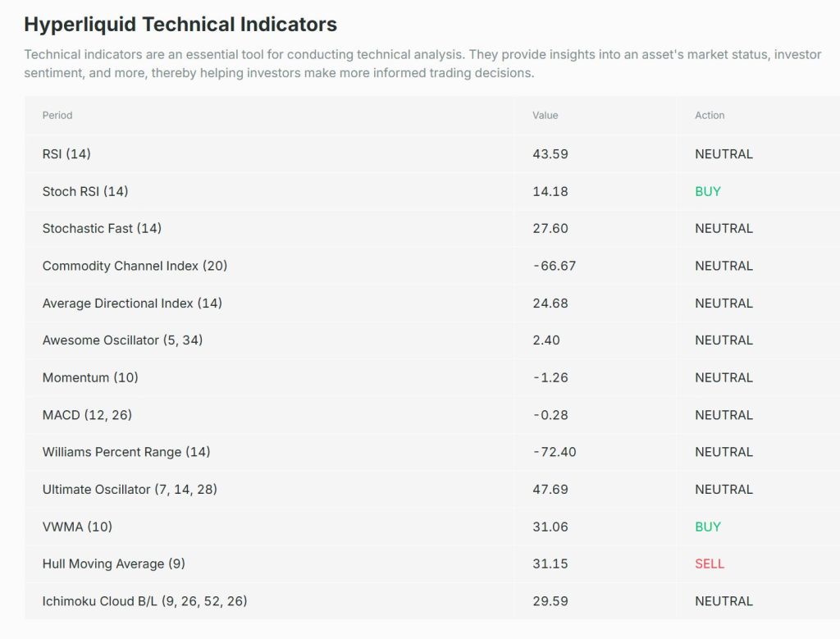The width and height of the screenshot is (840, 639).
Task: Click the Momentum (10) indicator name
Action: pos(90,378)
